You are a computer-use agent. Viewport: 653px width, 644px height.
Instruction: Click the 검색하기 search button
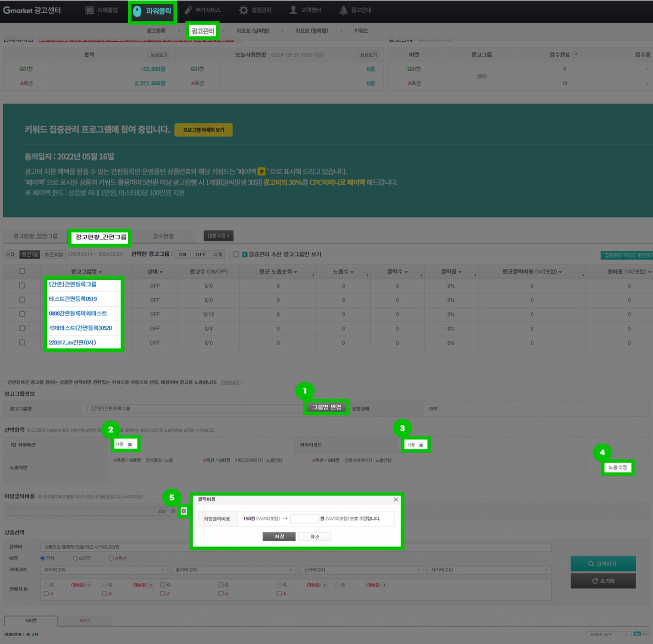click(x=603, y=563)
